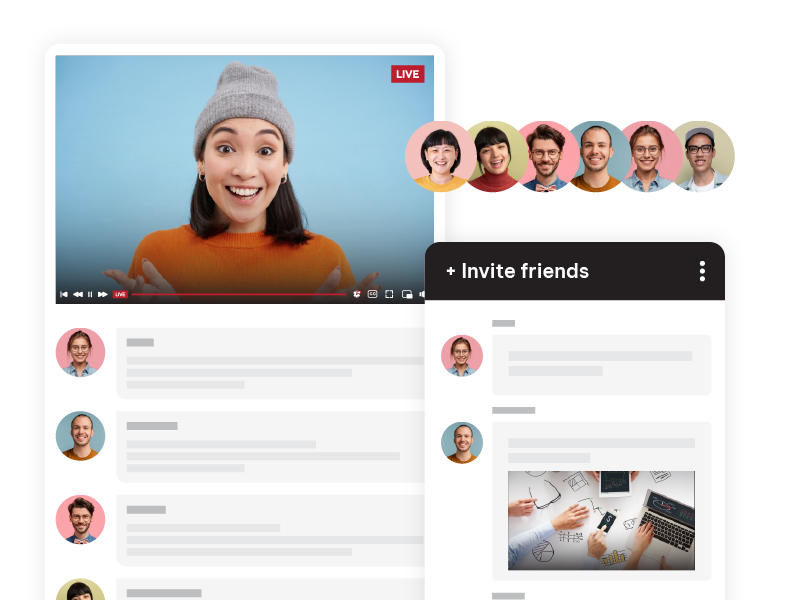The width and height of the screenshot is (800, 600).
Task: Toggle closed captions on the video
Action: (x=373, y=294)
